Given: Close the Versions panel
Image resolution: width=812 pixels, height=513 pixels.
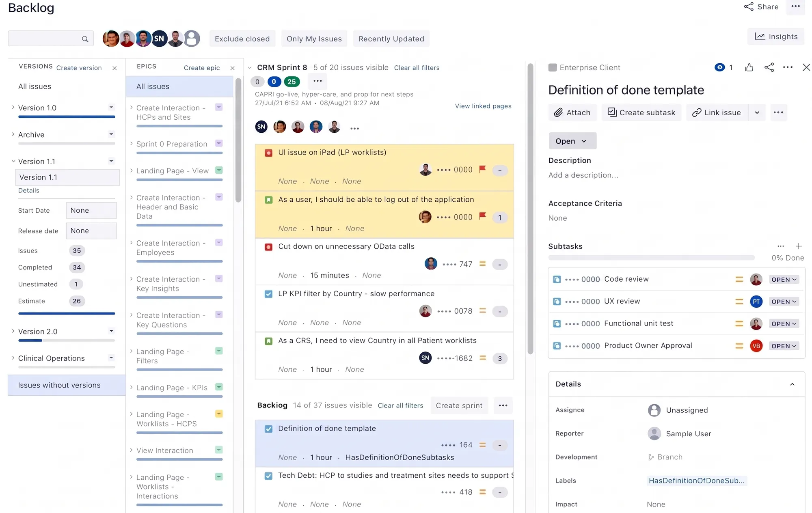Looking at the screenshot, I should [114, 68].
